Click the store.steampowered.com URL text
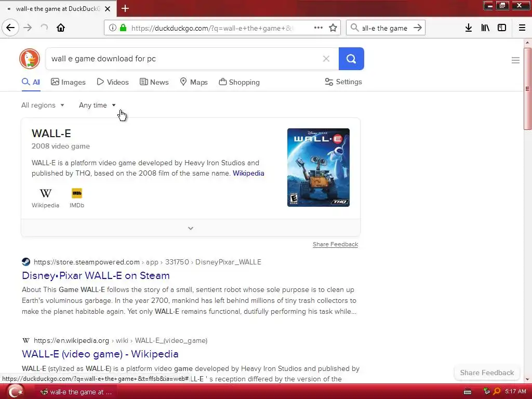532x399 pixels. [x=87, y=262]
